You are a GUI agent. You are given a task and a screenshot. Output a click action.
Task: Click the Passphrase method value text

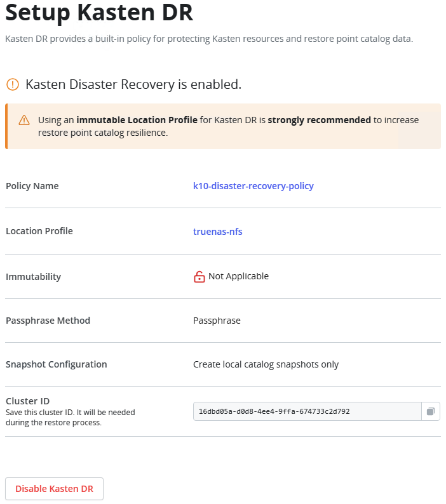(217, 321)
